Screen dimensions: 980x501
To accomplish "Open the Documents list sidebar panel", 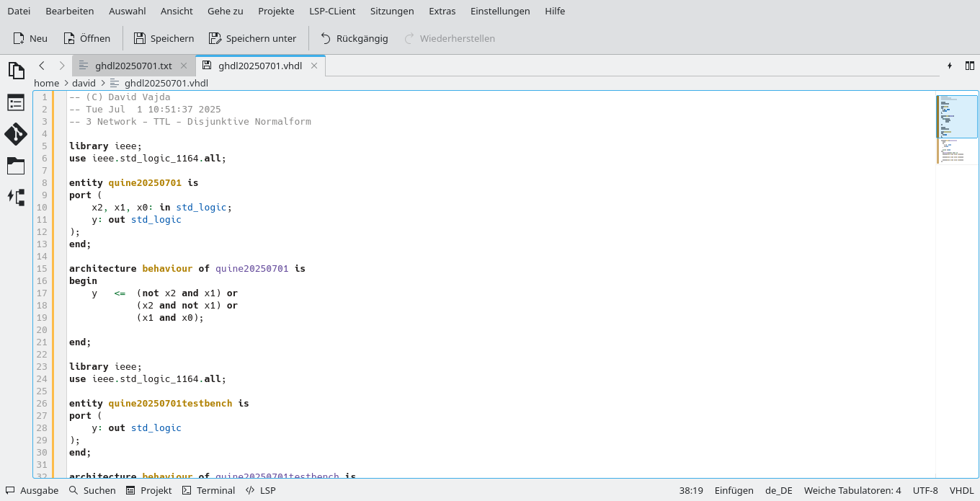I will [16, 70].
